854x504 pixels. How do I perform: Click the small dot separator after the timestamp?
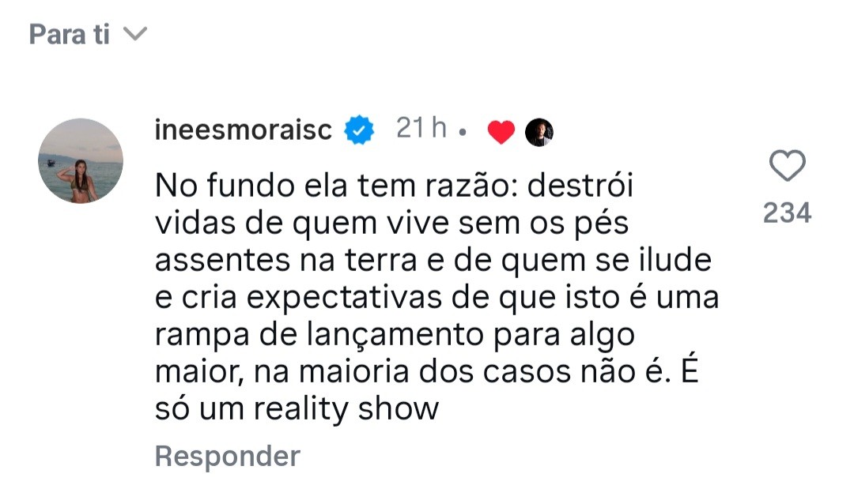click(x=465, y=133)
